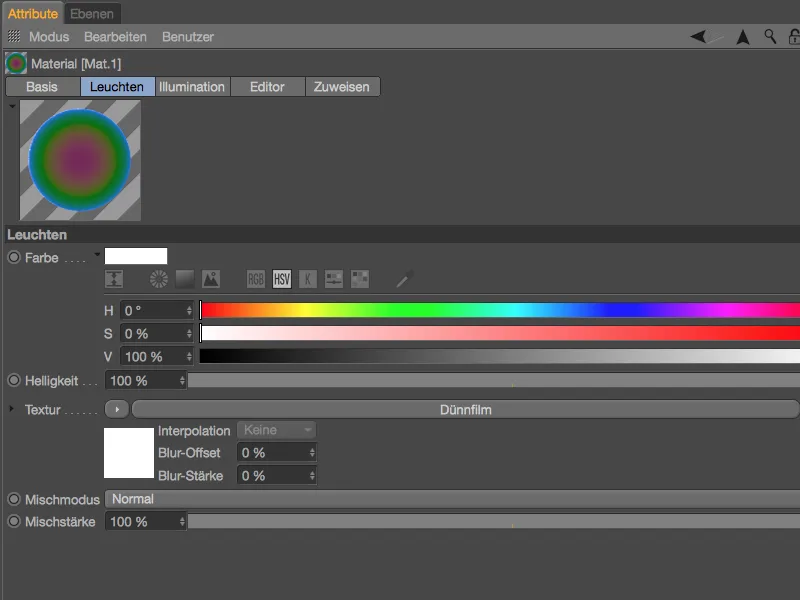The width and height of the screenshot is (800, 600).
Task: Open the Mischmodus Normal dropdown
Action: (453, 499)
